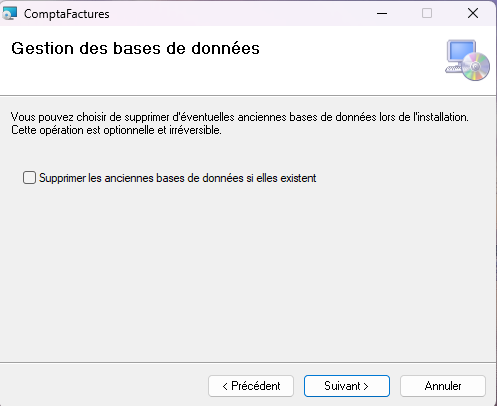Screen dimensions: 497x406
Task: Click the 'Cette opération est optionnelle et irréversible' text
Action: 116,130
